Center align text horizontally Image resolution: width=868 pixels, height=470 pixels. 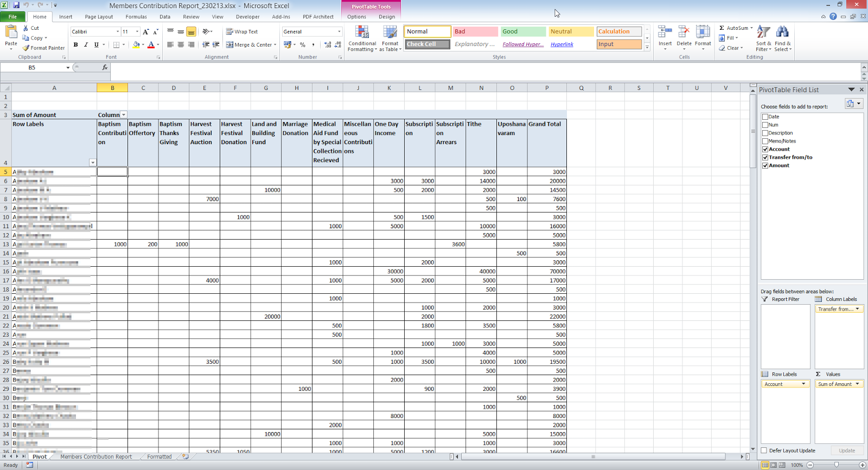[181, 44]
